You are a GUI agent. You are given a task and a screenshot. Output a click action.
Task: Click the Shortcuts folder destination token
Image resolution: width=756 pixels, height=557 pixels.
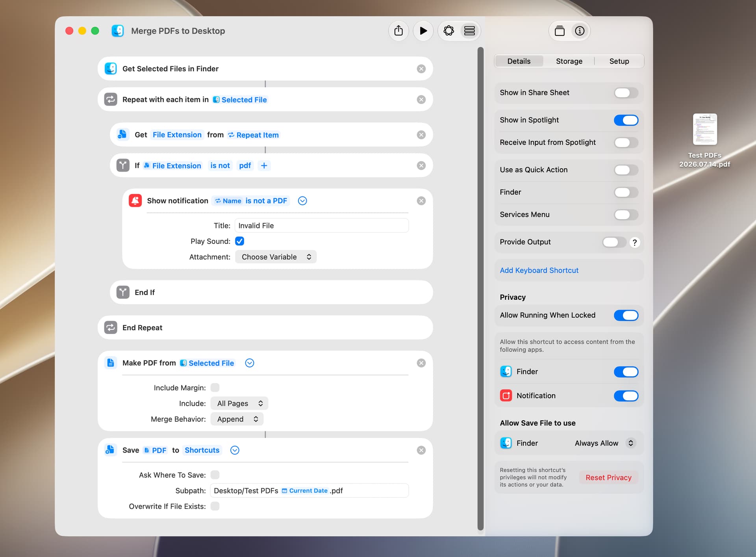point(202,450)
